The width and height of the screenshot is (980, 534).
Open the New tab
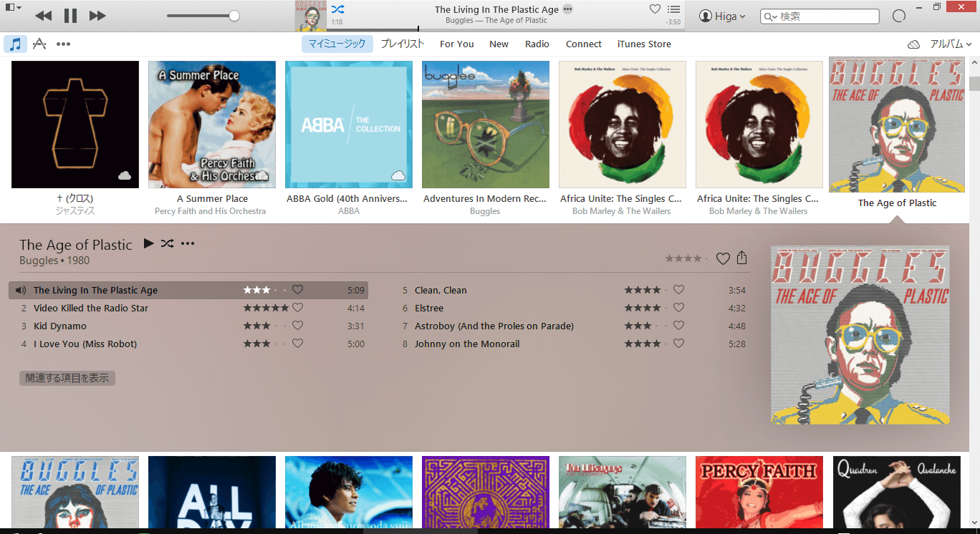(x=499, y=44)
